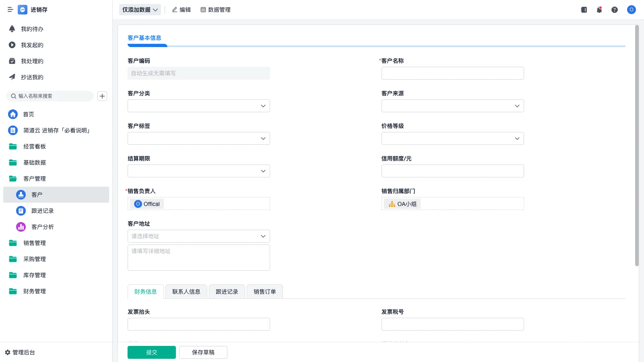Open 数据管理 in toolbar
Image resolution: width=644 pixels, height=362 pixels.
tap(215, 10)
